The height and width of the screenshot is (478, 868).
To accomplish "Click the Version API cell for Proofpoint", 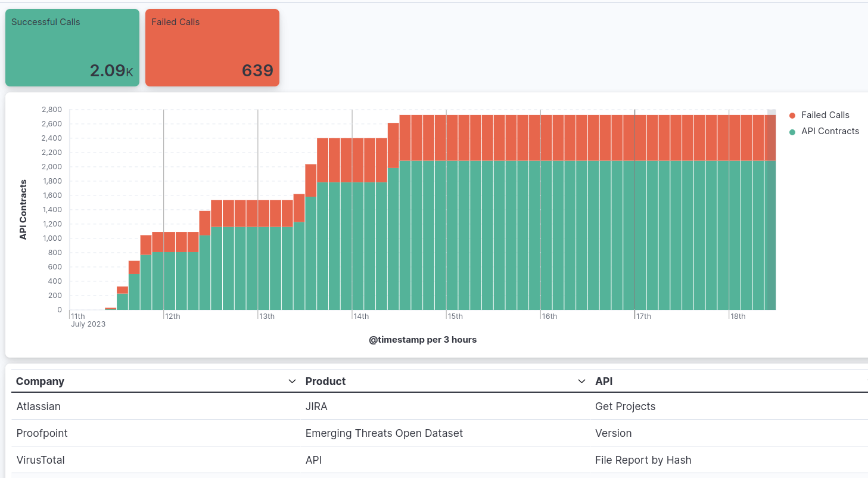I will 613,433.
